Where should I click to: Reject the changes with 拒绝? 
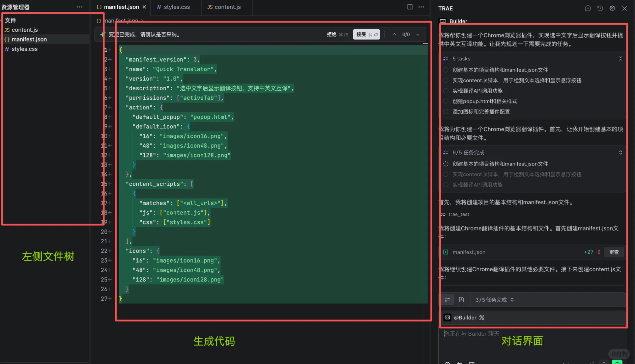[337, 34]
